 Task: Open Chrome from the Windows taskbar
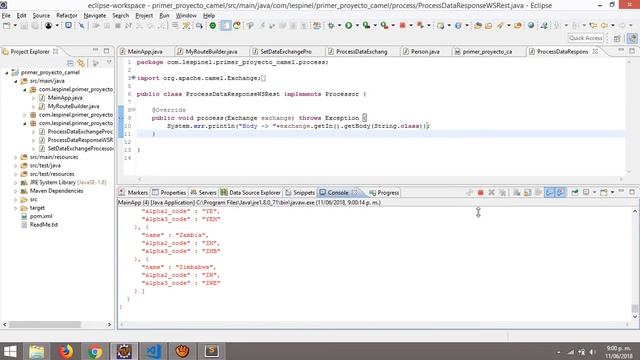(95, 351)
